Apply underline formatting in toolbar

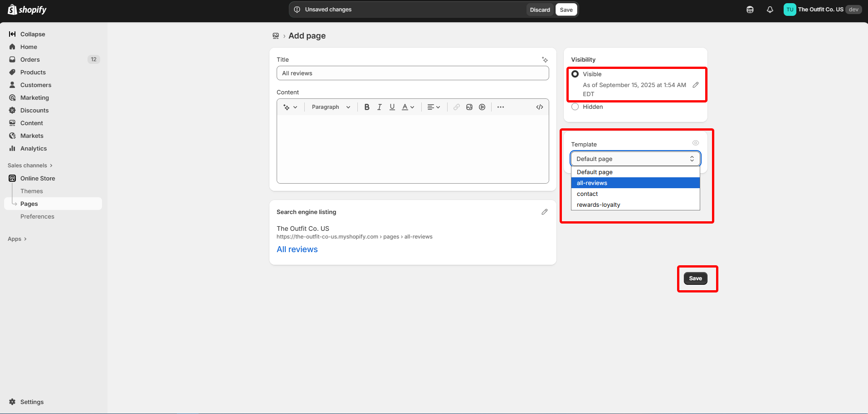[x=392, y=107]
